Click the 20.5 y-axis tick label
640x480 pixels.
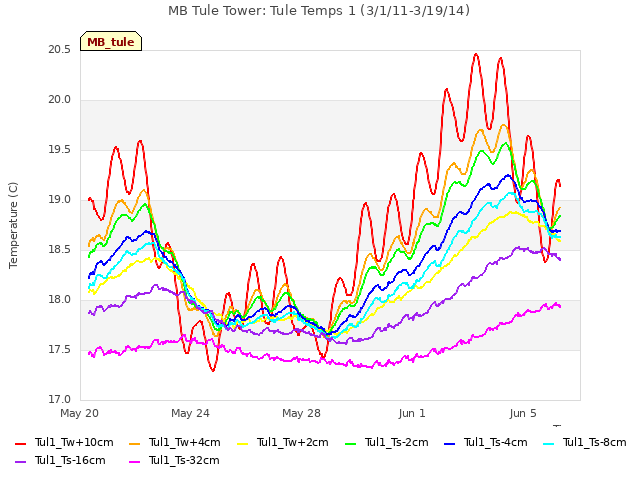[60, 50]
